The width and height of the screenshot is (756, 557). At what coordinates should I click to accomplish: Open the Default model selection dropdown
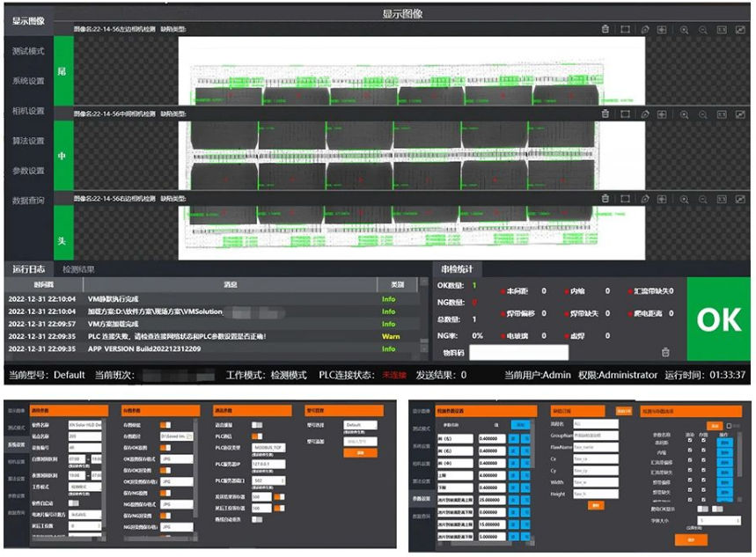coord(359,423)
